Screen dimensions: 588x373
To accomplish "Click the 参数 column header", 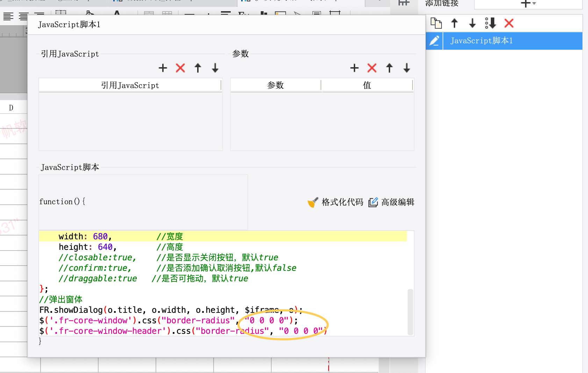I will pos(275,85).
